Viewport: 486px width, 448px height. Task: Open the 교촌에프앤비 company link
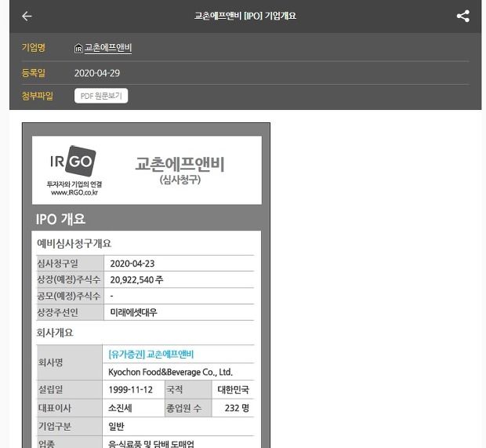108,48
